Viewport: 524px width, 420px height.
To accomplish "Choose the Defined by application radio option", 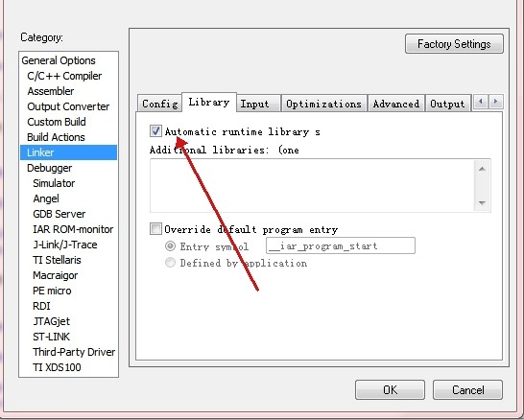I will [170, 263].
